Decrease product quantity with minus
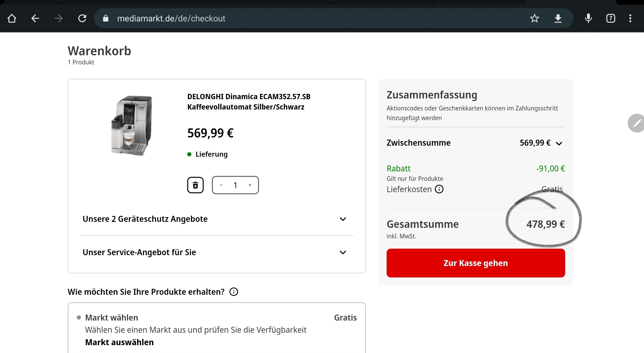 tap(221, 185)
